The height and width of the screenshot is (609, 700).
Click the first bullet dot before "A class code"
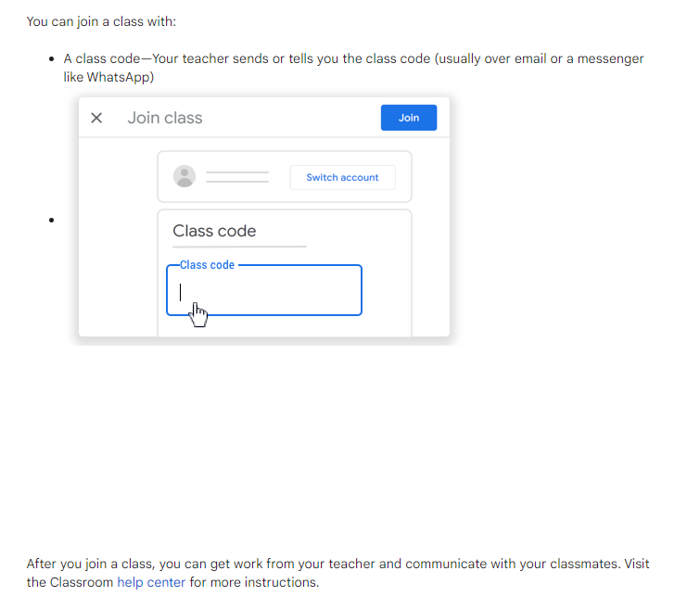(52, 59)
